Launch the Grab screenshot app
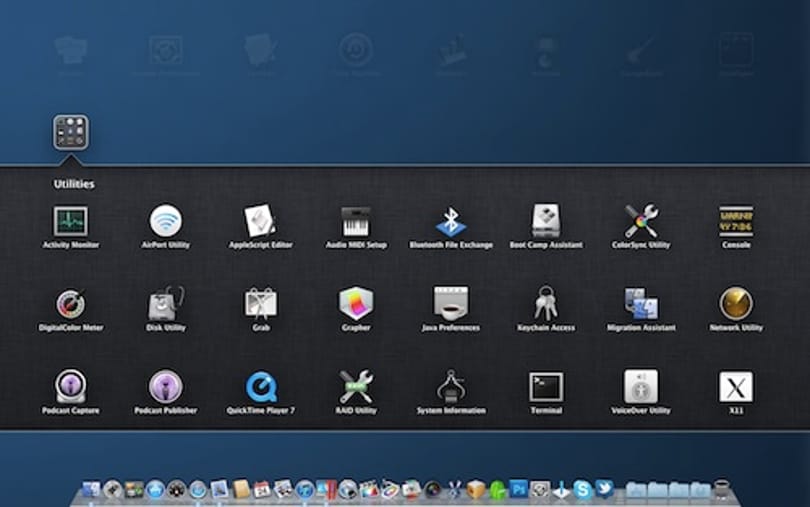This screenshot has height=507, width=810. 260,303
